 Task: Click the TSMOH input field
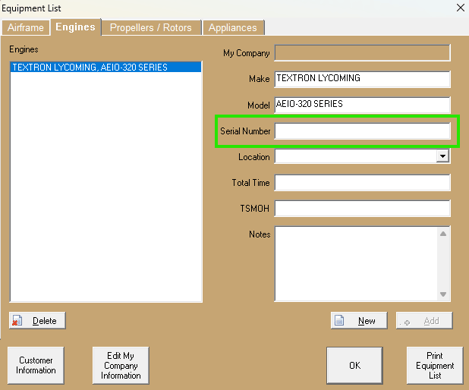[362, 208]
